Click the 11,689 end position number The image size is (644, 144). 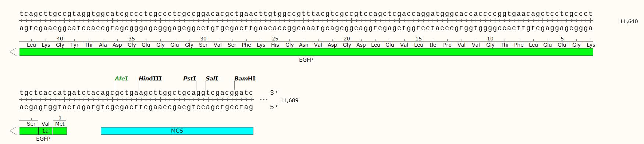coord(289,100)
